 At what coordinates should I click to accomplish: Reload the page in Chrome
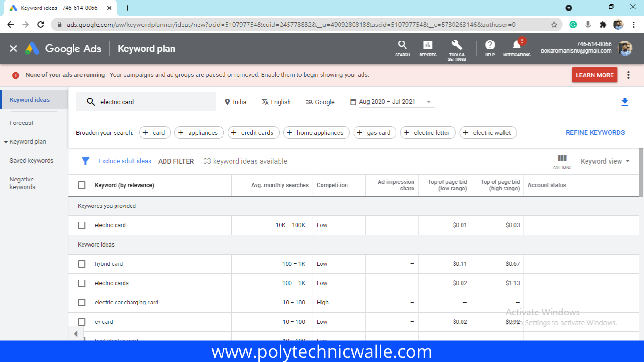point(41,25)
